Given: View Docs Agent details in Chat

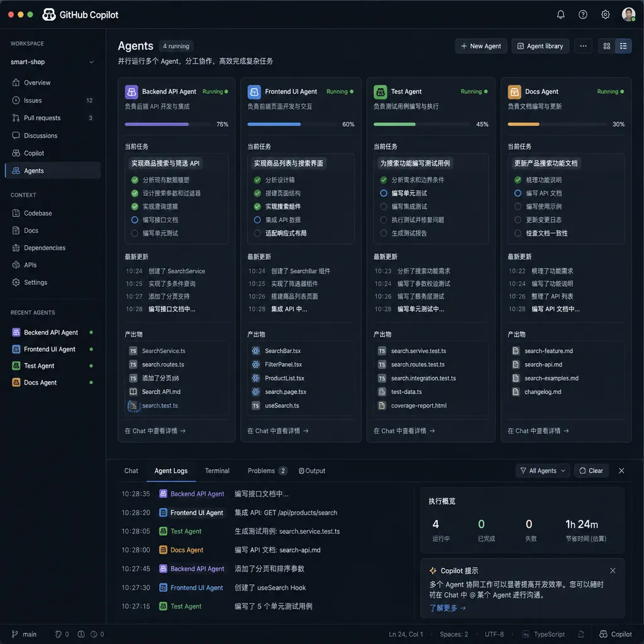Looking at the screenshot, I should [x=538, y=431].
